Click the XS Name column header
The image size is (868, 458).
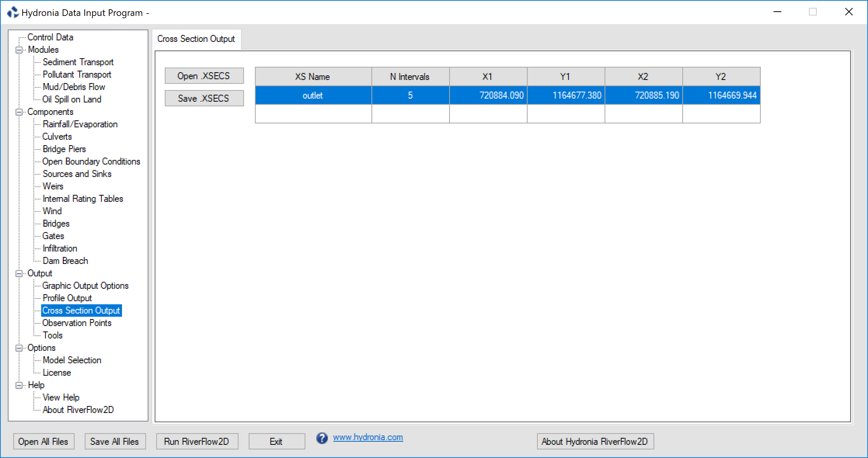click(313, 76)
